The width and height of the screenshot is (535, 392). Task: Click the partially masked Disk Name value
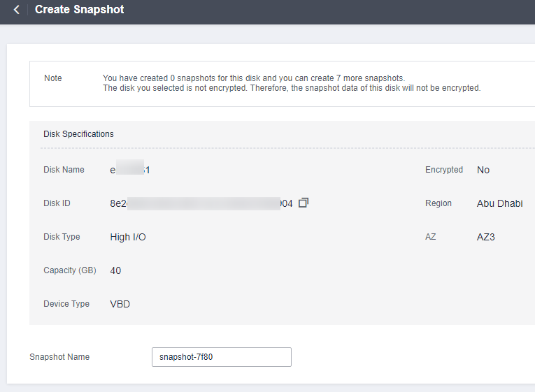point(130,170)
